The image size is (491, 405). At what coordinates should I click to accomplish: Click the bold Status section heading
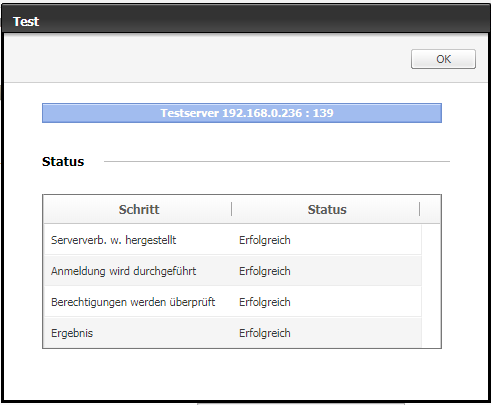click(63, 162)
